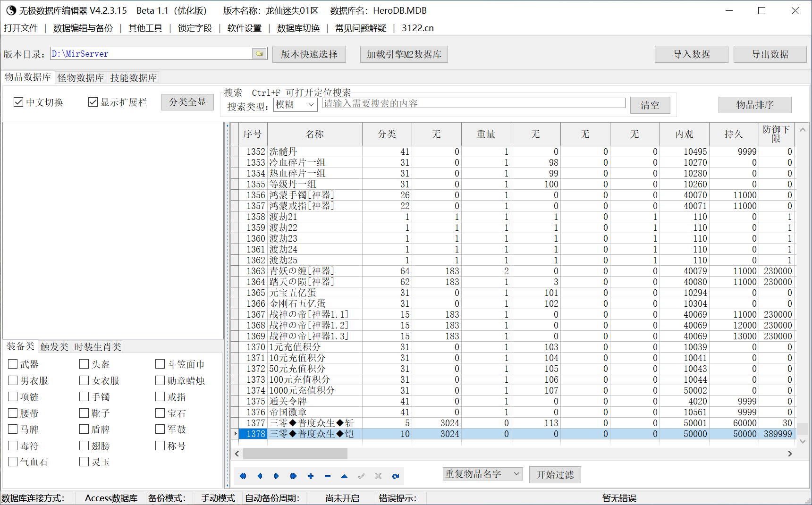Click 加载引擎M2数据库 button
This screenshot has width=812, height=505.
point(404,54)
